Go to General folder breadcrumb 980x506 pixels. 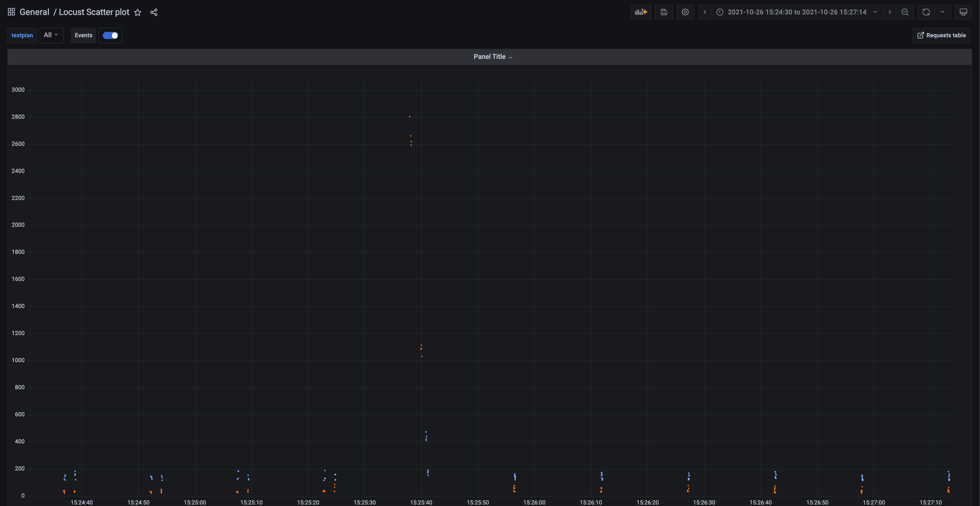tap(34, 12)
